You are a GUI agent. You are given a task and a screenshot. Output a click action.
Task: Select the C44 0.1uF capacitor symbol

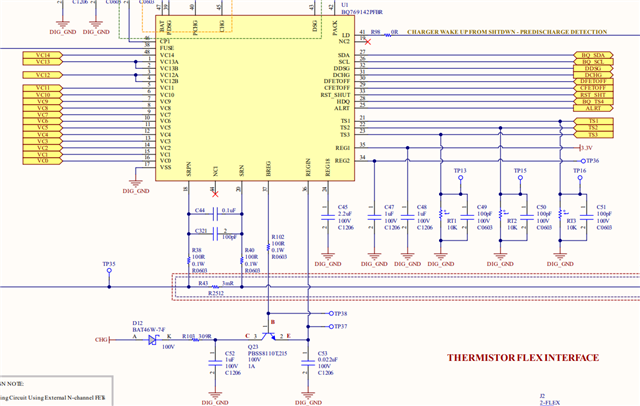coord(215,213)
